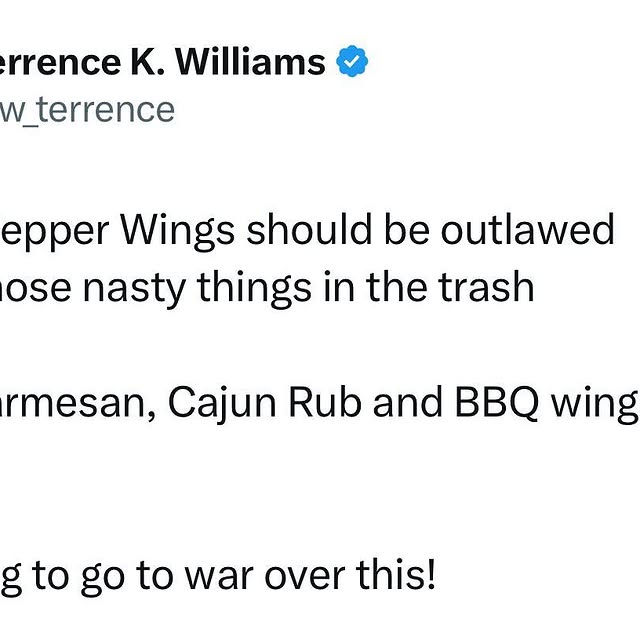Click the blue verified checkmark badge
The height and width of the screenshot is (640, 640).
coord(351,63)
